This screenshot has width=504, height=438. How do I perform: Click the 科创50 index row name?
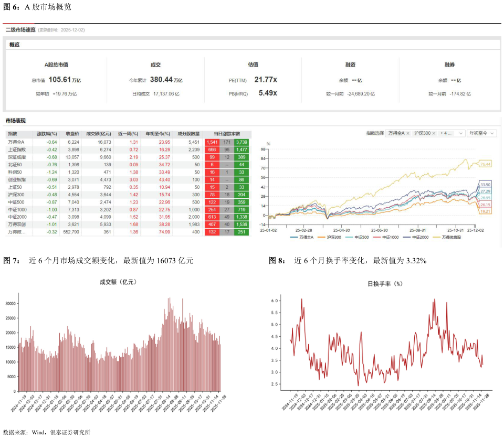pyautogui.click(x=15, y=172)
